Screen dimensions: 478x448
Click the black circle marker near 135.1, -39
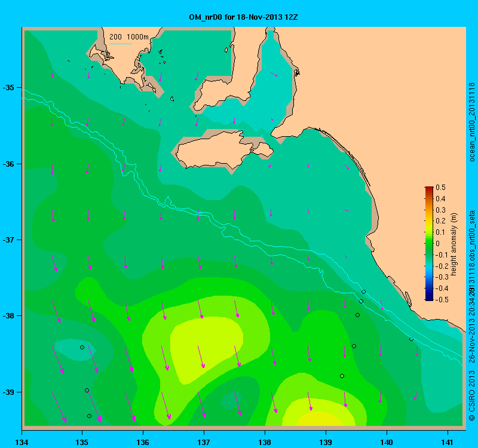pyautogui.click(x=87, y=391)
